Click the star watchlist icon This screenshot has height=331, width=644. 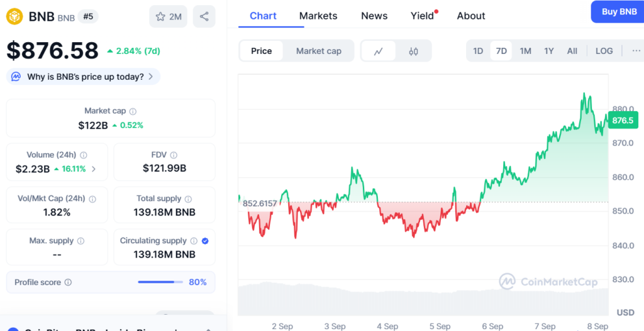[x=162, y=17]
